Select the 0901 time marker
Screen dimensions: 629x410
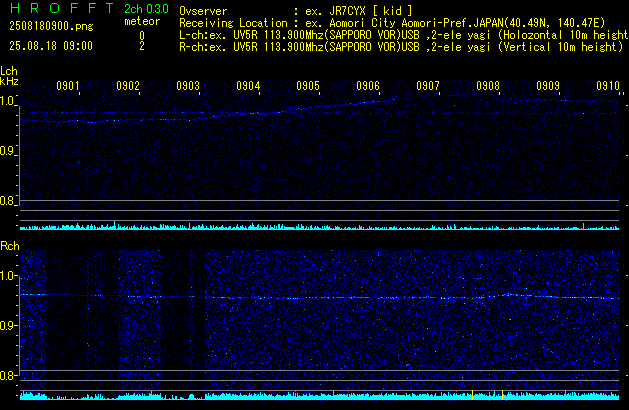68,86
